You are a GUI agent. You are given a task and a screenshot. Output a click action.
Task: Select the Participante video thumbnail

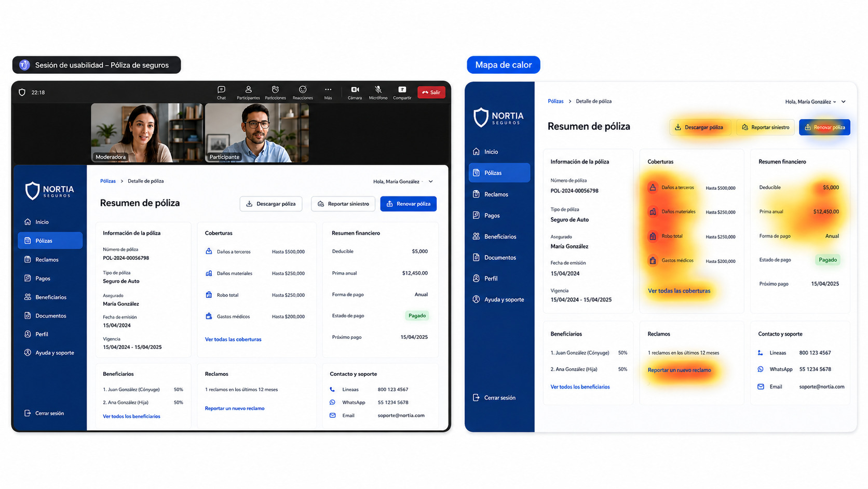pyautogui.click(x=257, y=133)
